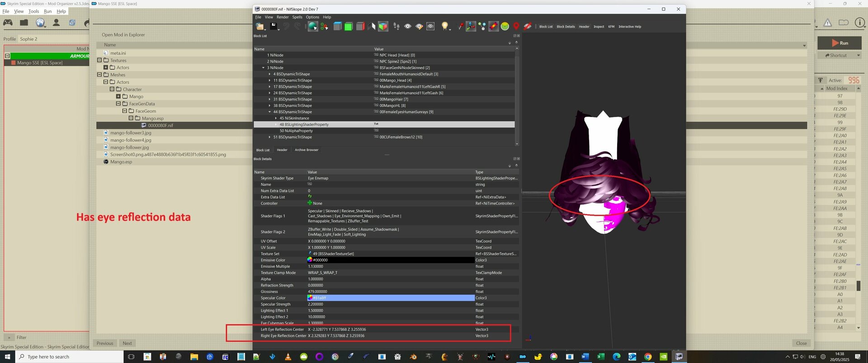Click Open Mod in Explorer
Image resolution: width=868 pixels, height=363 pixels.
pyautogui.click(x=123, y=35)
